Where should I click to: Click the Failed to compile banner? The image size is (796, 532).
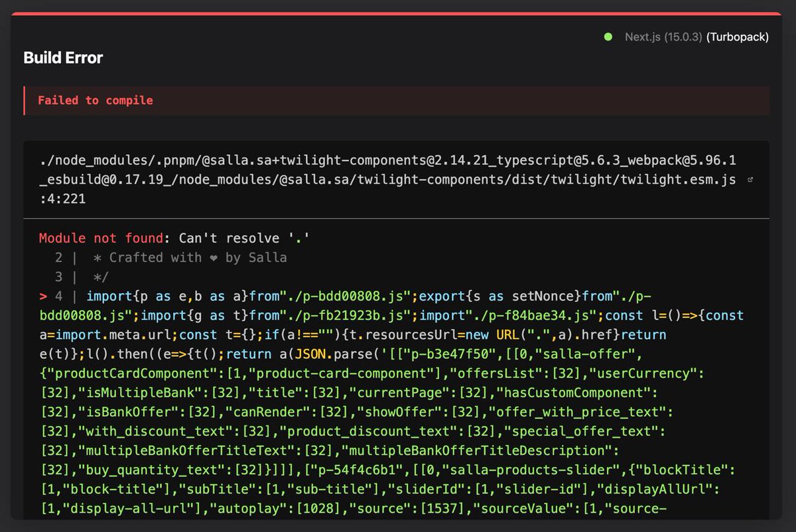click(397, 100)
